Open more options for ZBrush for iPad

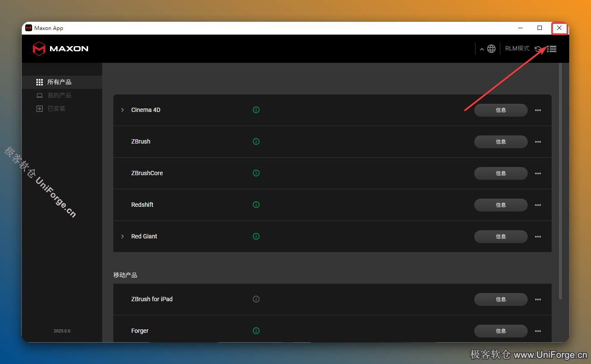538,299
